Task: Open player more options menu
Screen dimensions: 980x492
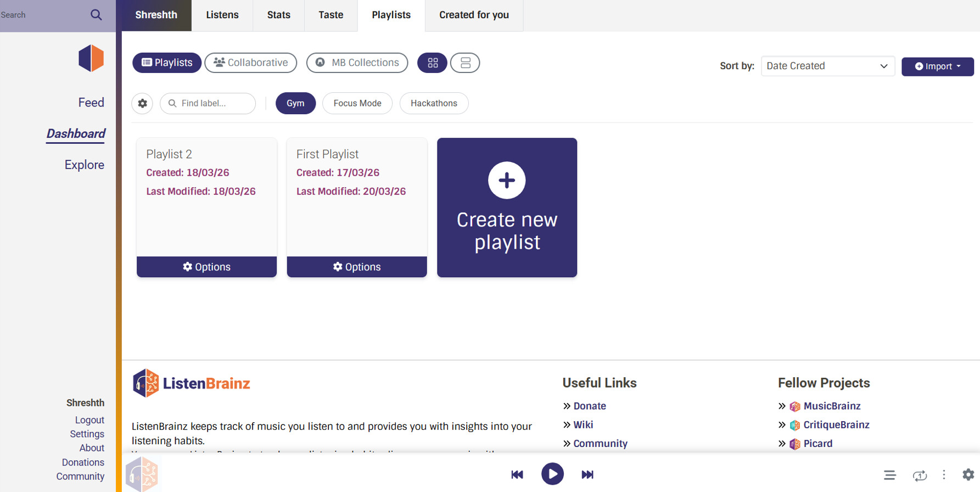Action: [x=944, y=474]
